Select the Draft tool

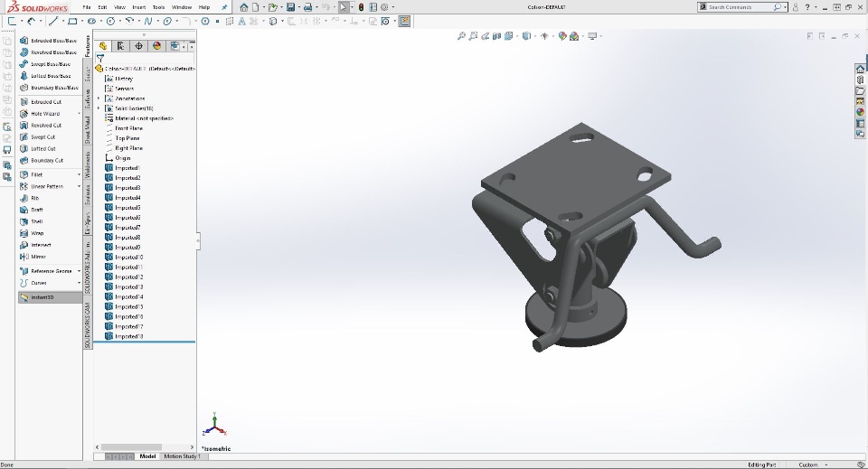tap(32, 210)
